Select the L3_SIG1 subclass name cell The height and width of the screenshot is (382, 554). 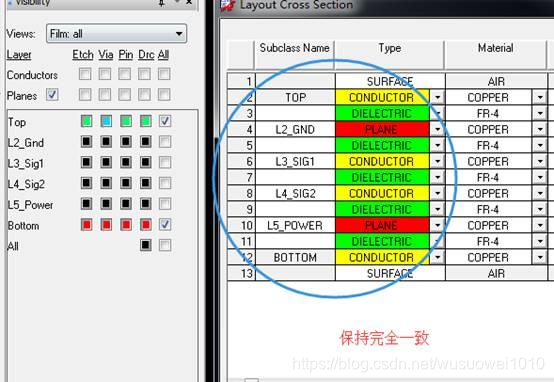[x=295, y=161]
